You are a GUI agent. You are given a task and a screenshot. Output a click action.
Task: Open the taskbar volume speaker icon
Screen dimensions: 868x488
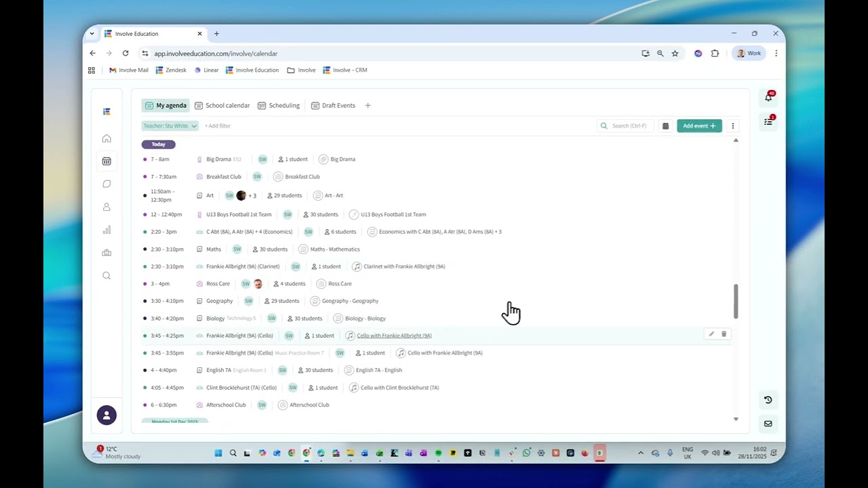pos(715,453)
